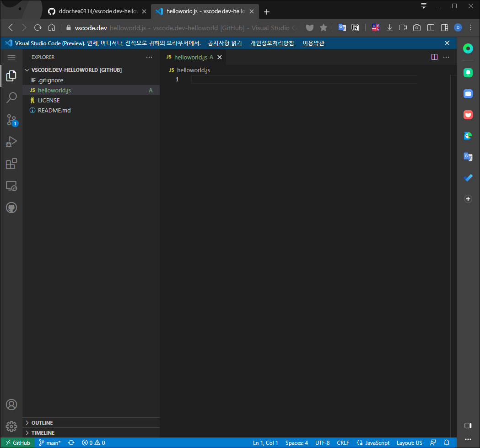Open the hamburger application menu
Screen dimensions: 480x448
tap(11, 57)
